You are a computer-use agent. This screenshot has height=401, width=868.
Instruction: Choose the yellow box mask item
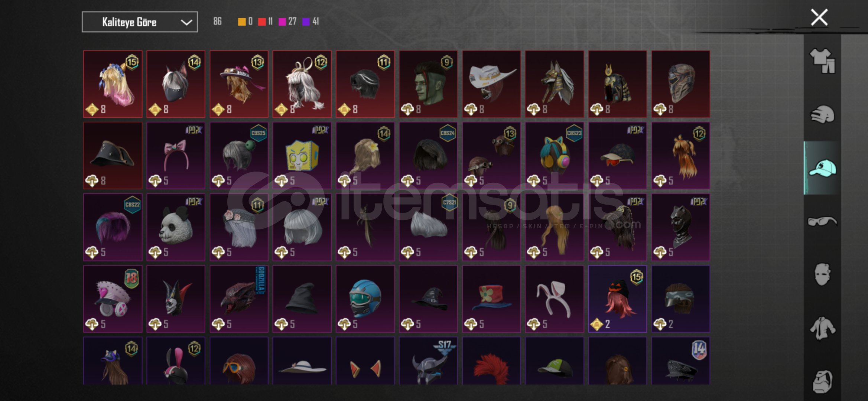coord(302,156)
